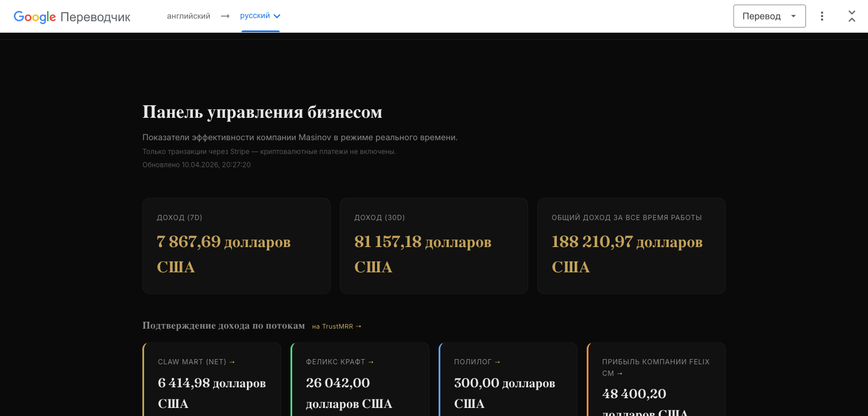868x416 pixels.
Task: Click the 7 867,69 долларов США value
Action: [x=224, y=255]
